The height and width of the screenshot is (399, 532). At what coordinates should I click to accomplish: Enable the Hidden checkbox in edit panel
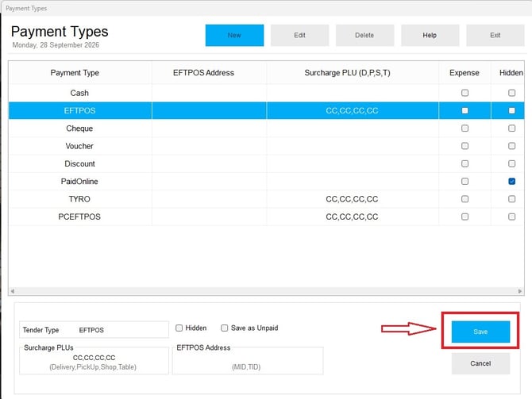point(179,328)
